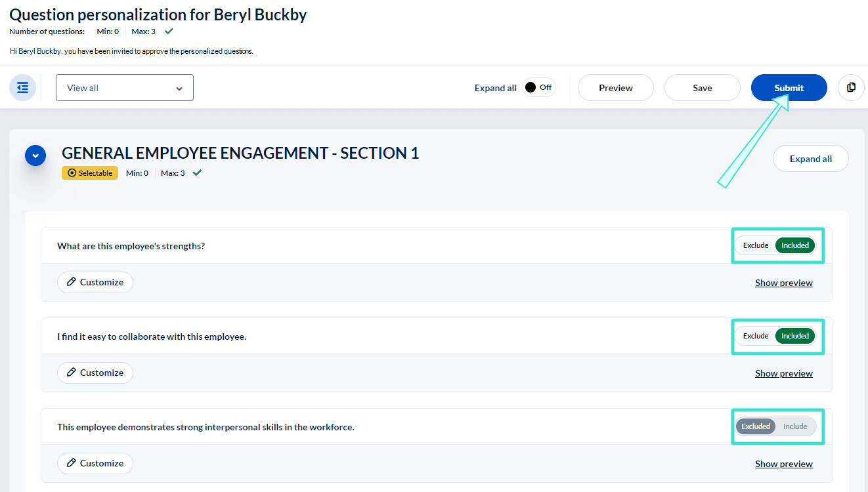Exclude the easy to collaborate question

pos(755,336)
